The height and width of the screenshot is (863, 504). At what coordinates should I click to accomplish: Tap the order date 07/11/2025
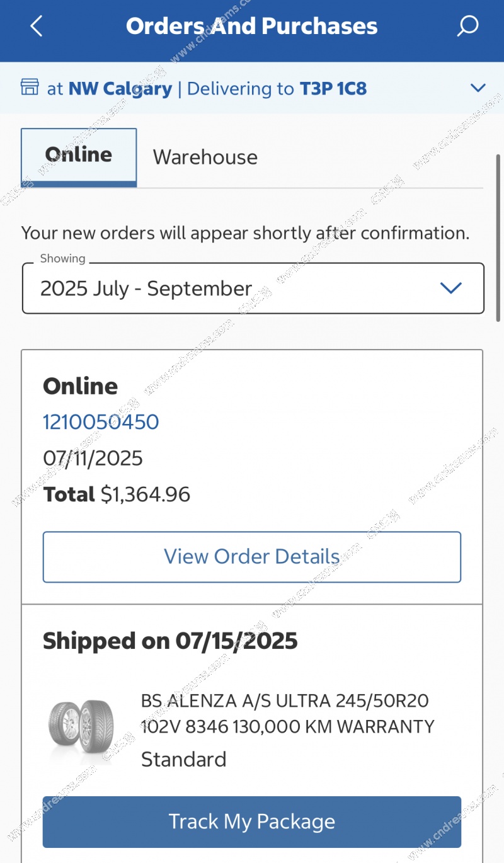[93, 458]
